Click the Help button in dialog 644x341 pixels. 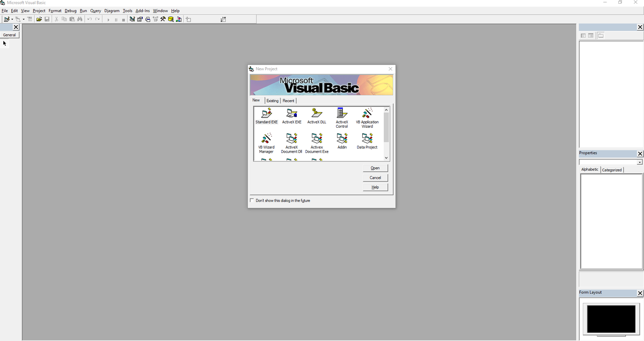click(x=375, y=187)
